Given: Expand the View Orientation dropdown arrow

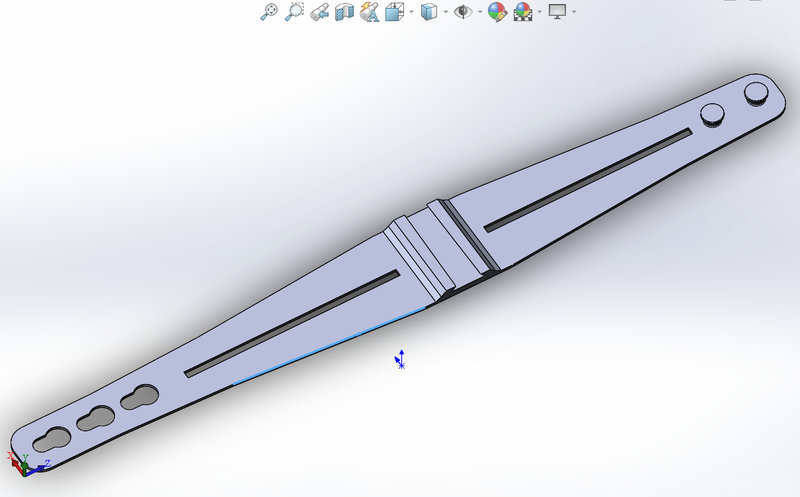Looking at the screenshot, I should click(x=412, y=12).
